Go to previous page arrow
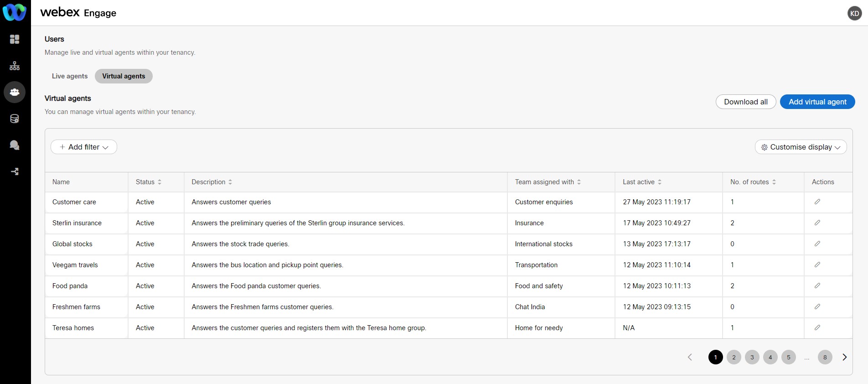 point(690,357)
